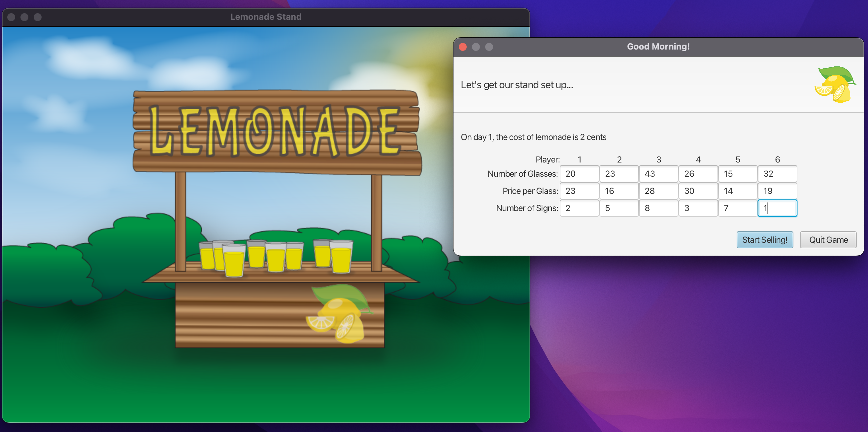This screenshot has width=868, height=432.
Task: Click the Start Selling! button
Action: click(x=765, y=240)
